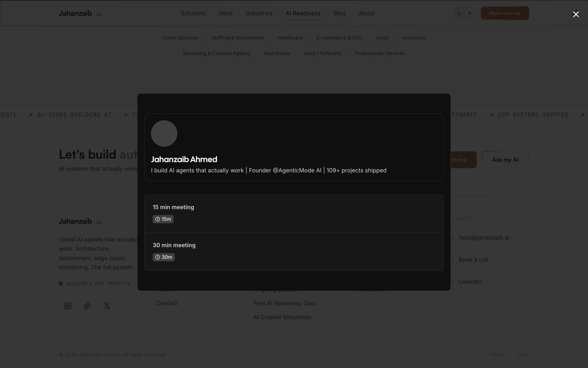Image resolution: width=588 pixels, height=368 pixels.
Task: Open the Home Services industry link
Action: coord(180,38)
